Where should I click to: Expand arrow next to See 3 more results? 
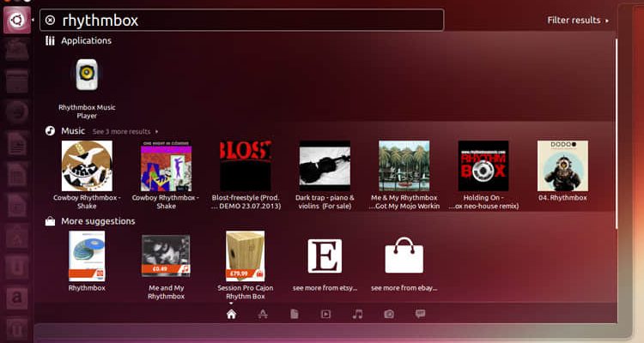tap(156, 132)
